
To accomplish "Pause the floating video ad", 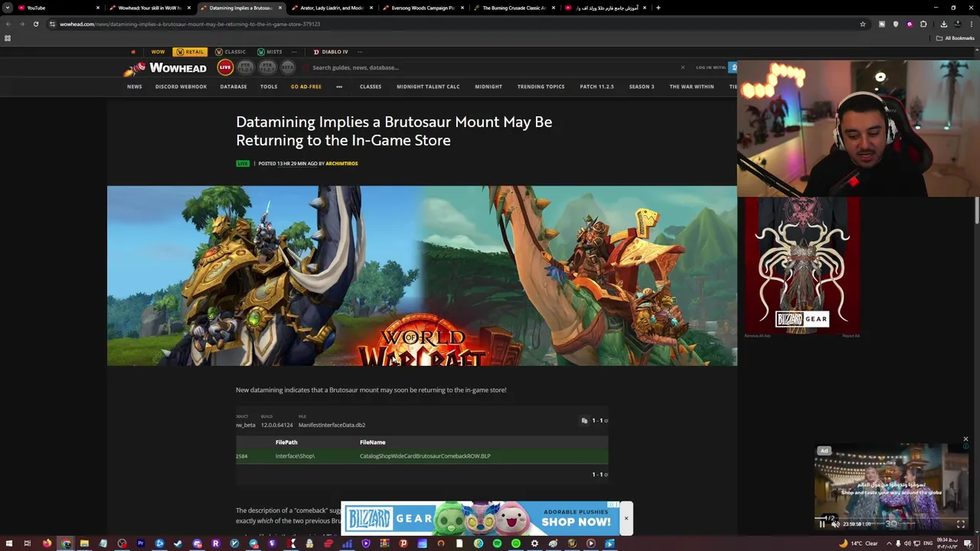I will 822,524.
